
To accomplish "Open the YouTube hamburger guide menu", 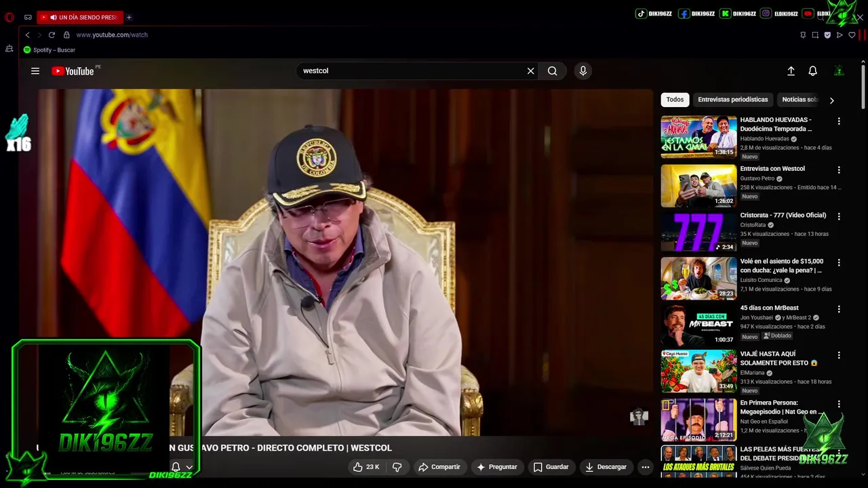I will [35, 70].
